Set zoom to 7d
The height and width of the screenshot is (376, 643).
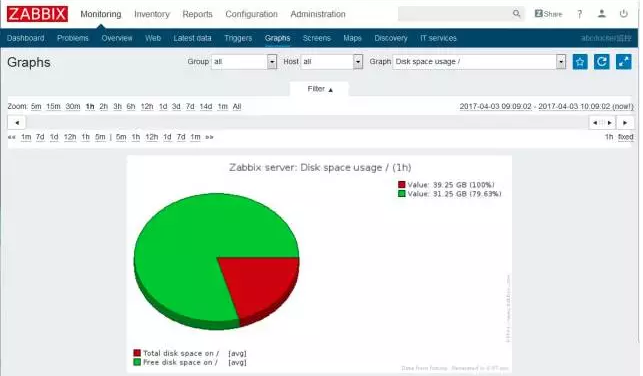pyautogui.click(x=190, y=107)
